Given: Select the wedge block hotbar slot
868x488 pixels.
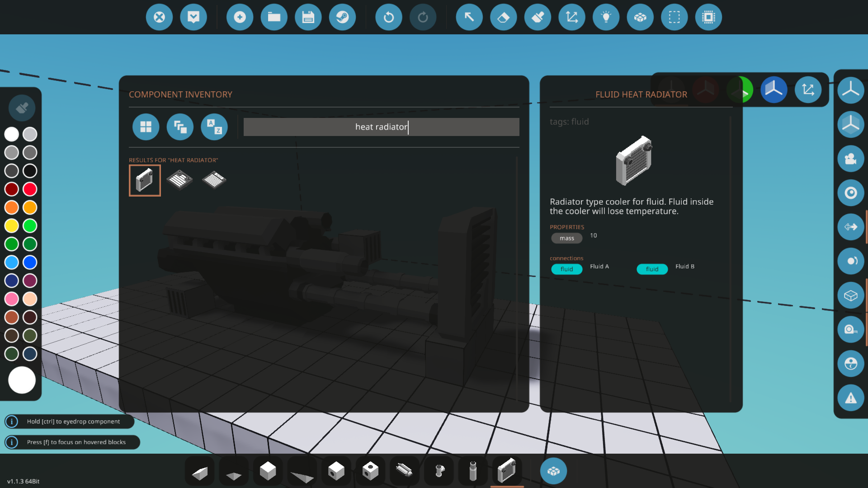Looking at the screenshot, I should click(x=200, y=472).
